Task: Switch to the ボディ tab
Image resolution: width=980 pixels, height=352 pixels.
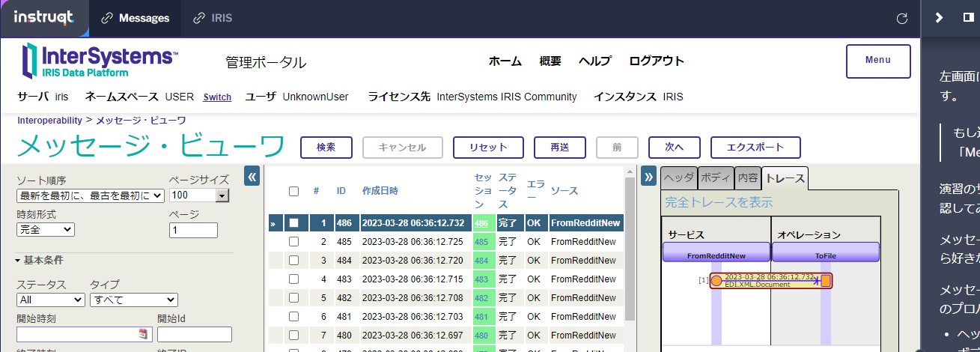Action: [715, 178]
